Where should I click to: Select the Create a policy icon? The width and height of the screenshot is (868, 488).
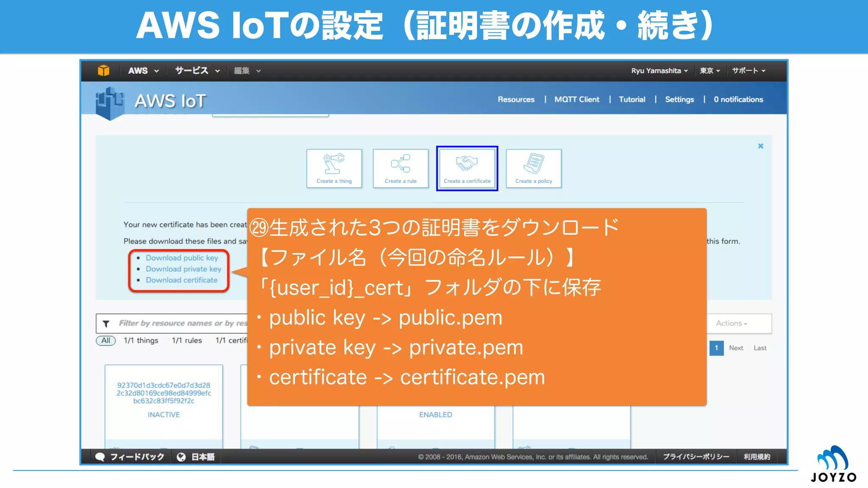(534, 168)
